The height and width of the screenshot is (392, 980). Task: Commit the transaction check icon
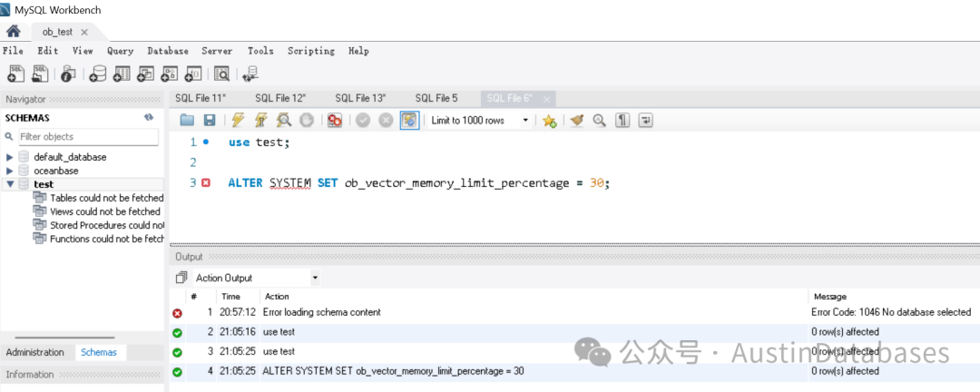(363, 121)
